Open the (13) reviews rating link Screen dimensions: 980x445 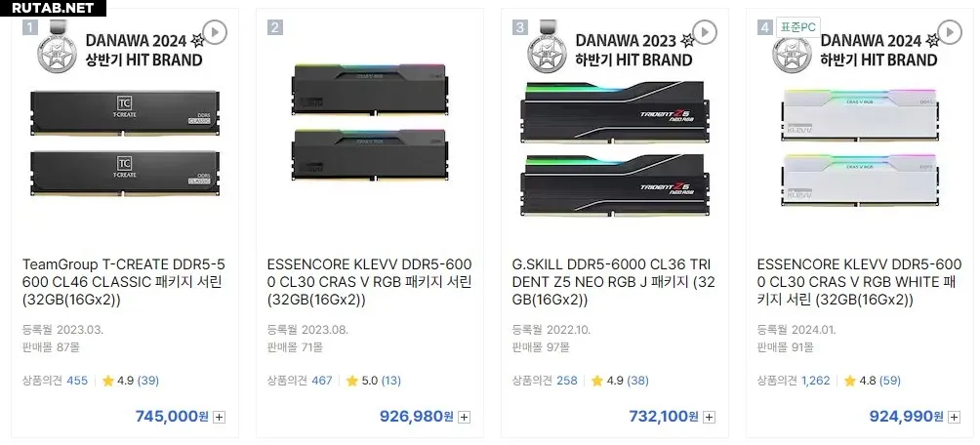pyautogui.click(x=391, y=380)
